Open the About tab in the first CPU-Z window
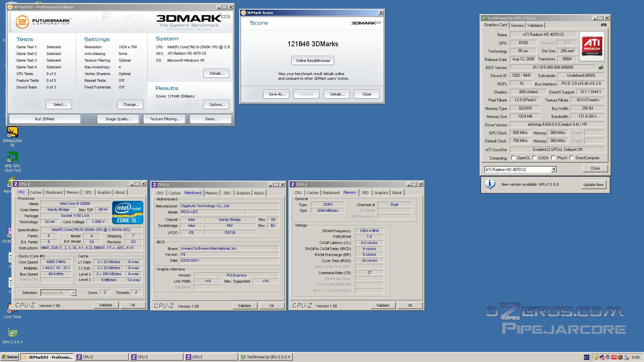 (120, 192)
